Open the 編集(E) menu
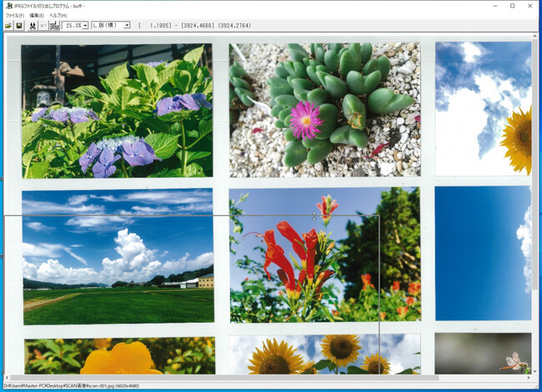The width and height of the screenshot is (542, 392). pos(37,16)
